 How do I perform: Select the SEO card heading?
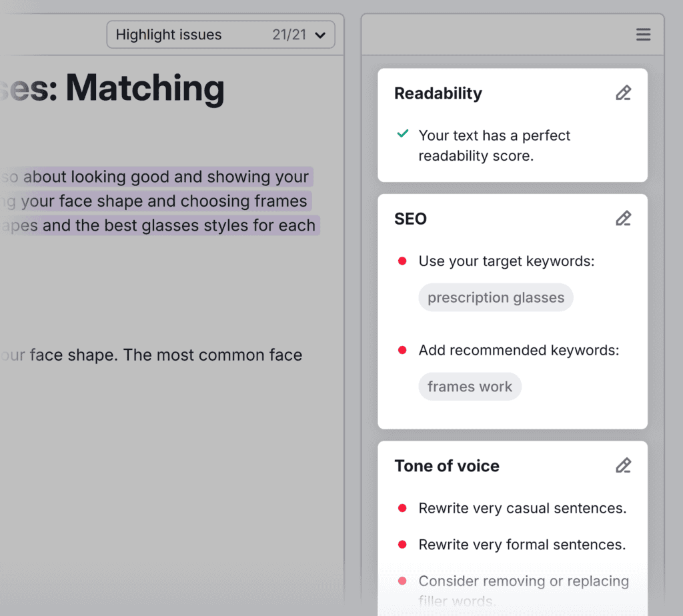click(410, 219)
